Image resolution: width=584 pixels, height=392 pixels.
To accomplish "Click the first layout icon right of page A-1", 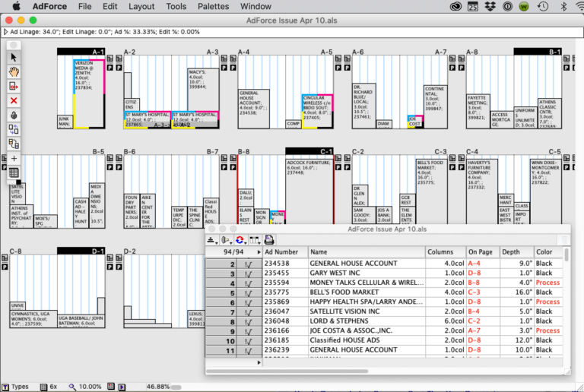I will pos(109,58).
